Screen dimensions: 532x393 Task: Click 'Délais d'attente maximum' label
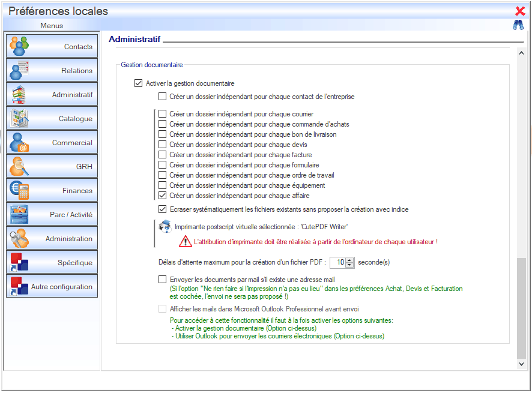coord(242,262)
